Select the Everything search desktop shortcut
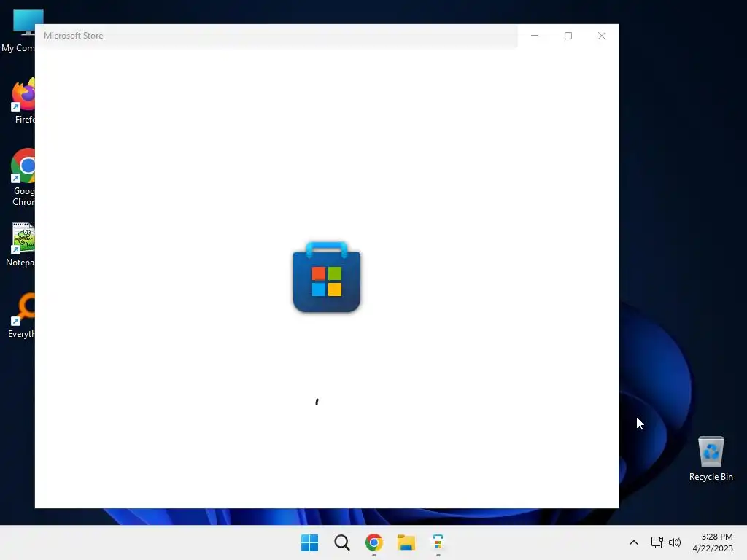 tap(21, 316)
